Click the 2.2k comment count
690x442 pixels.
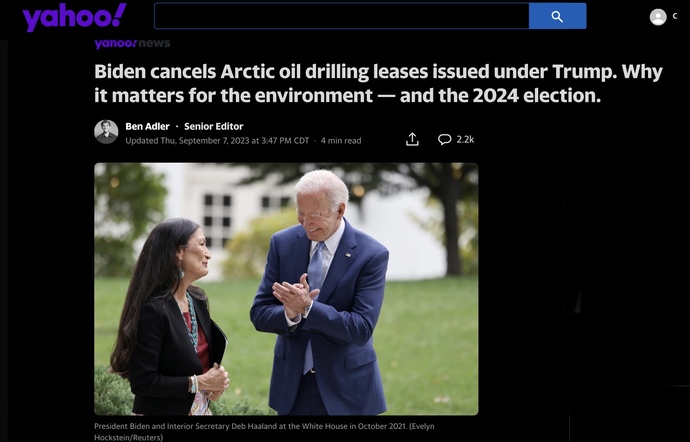point(465,139)
